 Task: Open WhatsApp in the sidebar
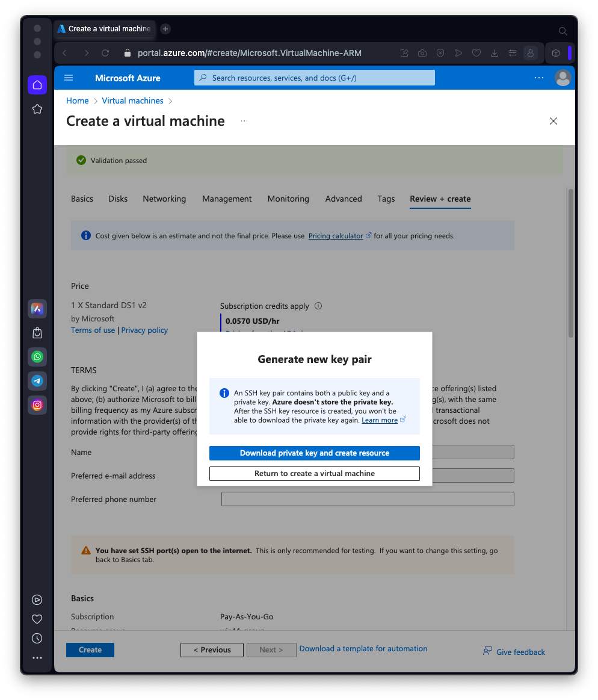coord(37,357)
